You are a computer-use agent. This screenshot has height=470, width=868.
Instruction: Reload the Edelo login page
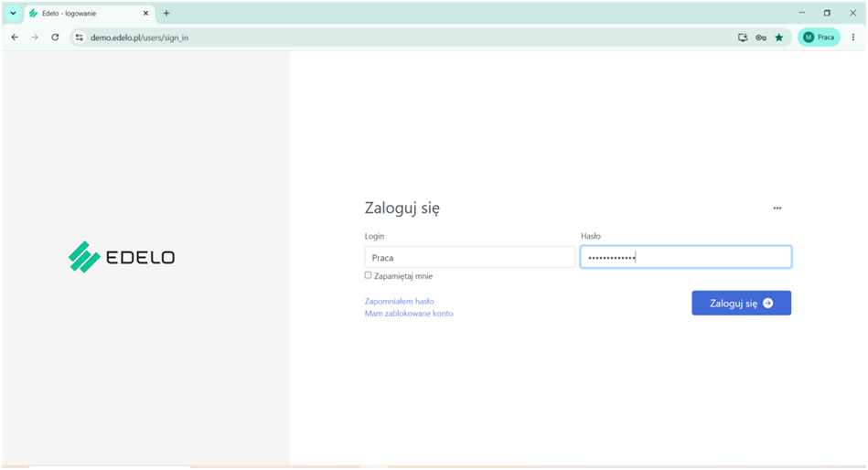click(x=55, y=37)
